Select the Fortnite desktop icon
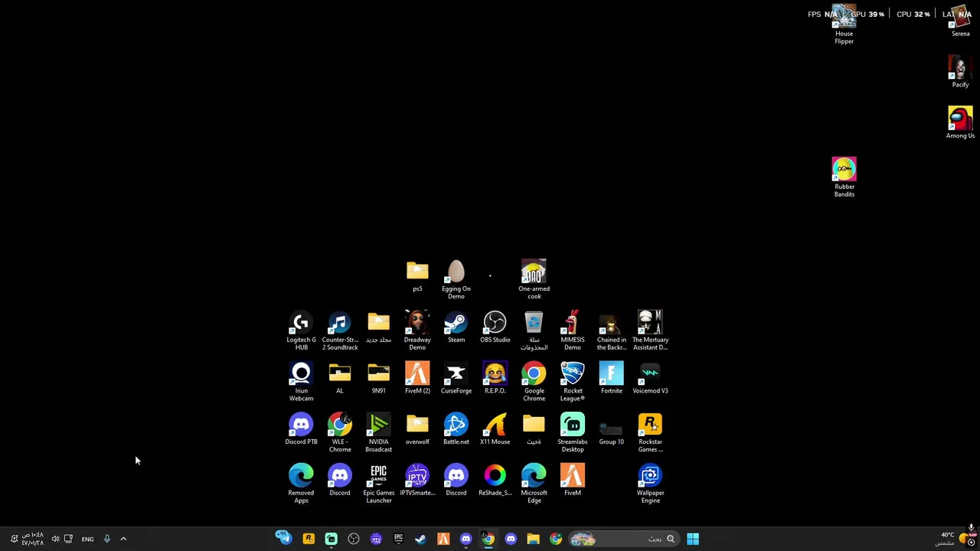The image size is (980, 551). 612,379
